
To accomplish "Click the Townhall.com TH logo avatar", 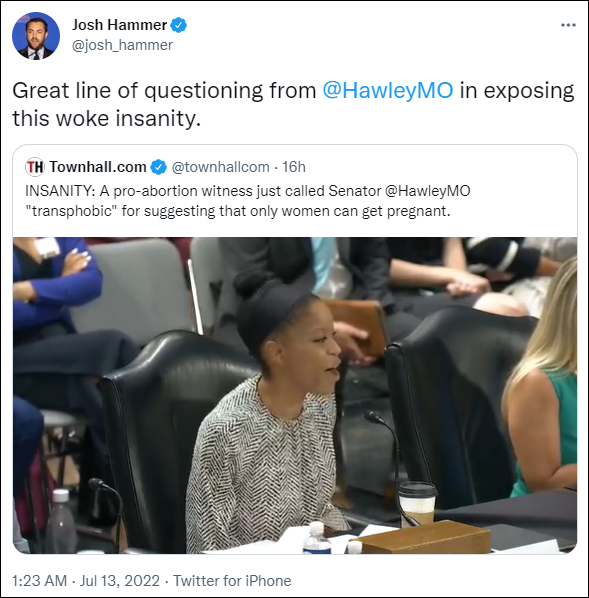I will (x=35, y=167).
